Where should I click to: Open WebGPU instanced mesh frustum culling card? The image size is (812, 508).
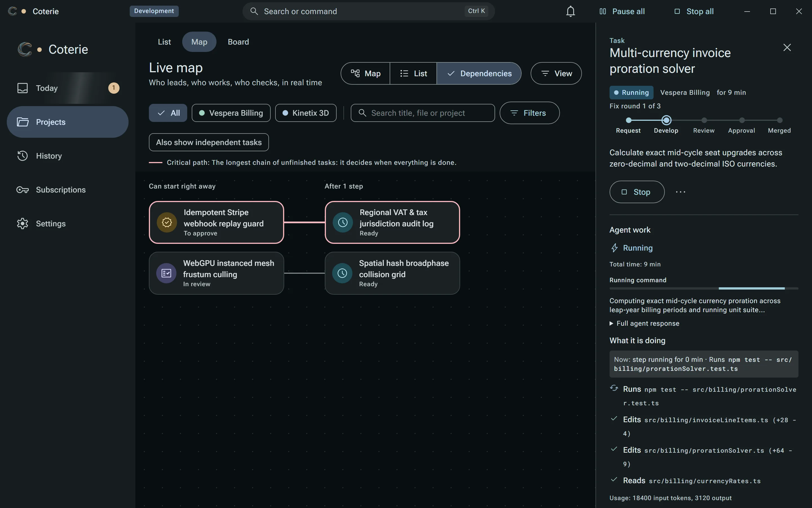pos(217,273)
